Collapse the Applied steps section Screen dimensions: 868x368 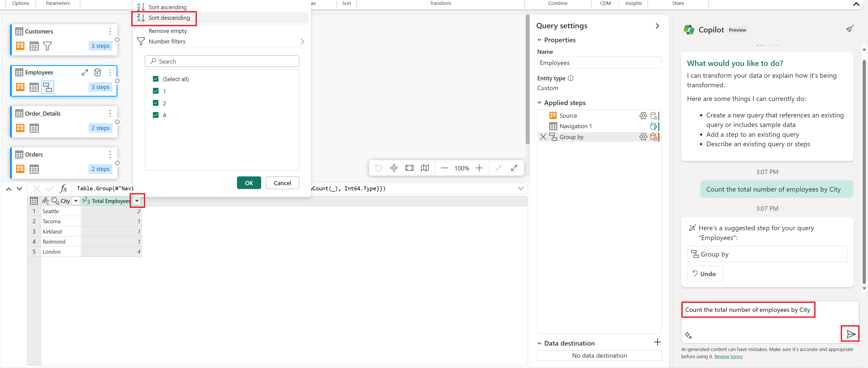[x=539, y=102]
